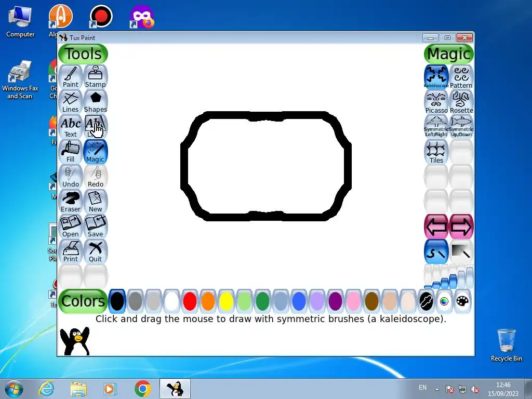Select the Label tool under the cursor
Screen dimensions: 532x399
96,127
